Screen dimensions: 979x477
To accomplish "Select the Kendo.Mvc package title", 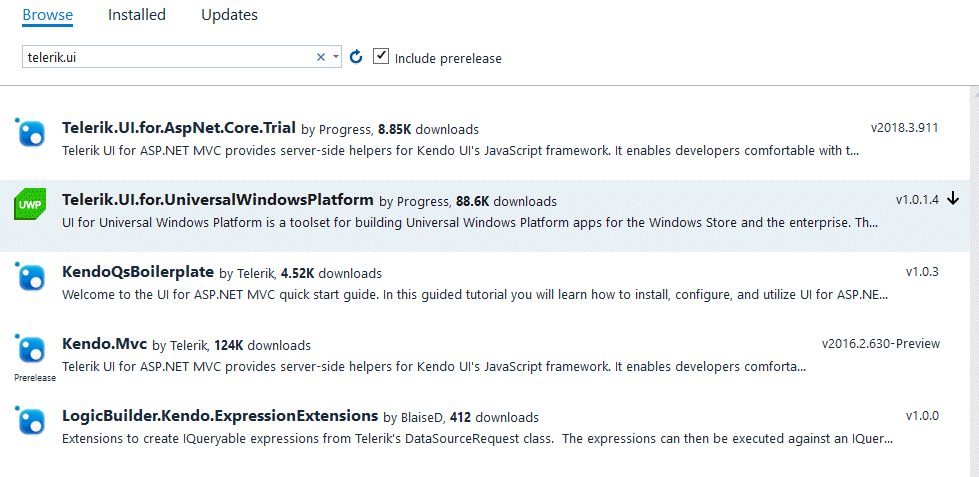I will pyautogui.click(x=104, y=344).
